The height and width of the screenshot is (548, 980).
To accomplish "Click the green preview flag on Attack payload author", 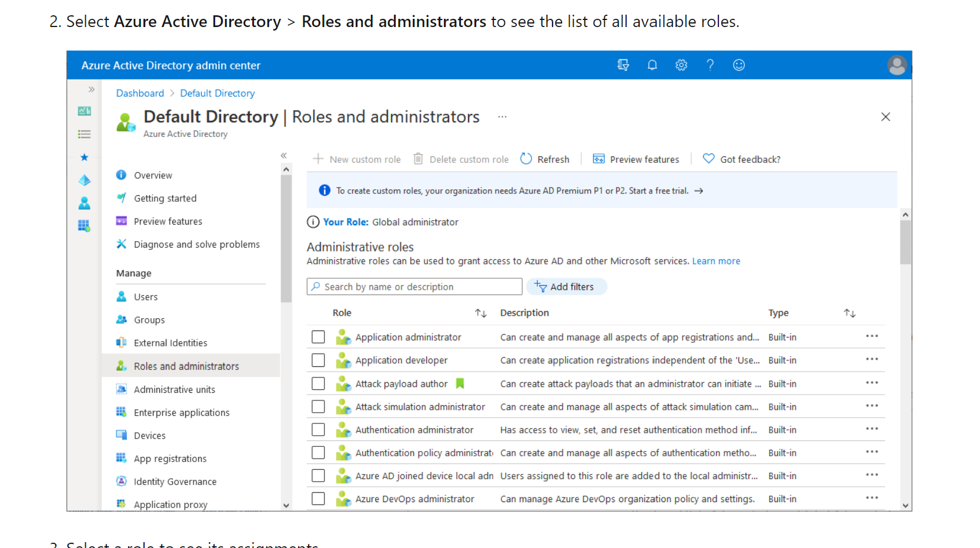I will pos(460,383).
